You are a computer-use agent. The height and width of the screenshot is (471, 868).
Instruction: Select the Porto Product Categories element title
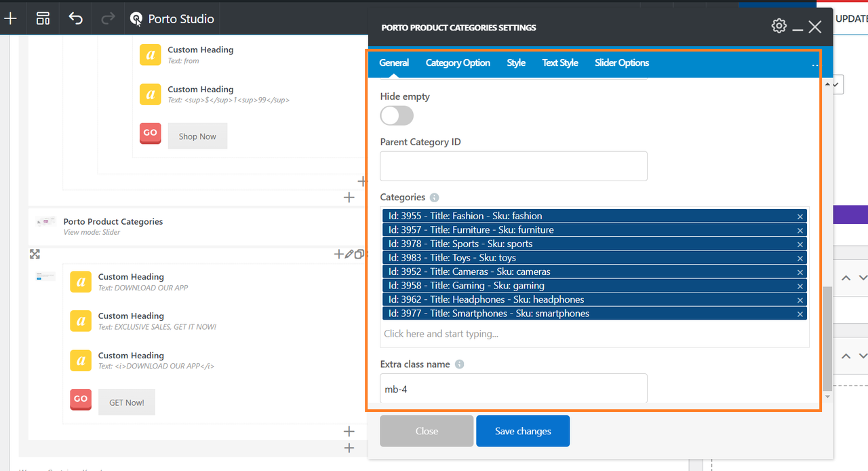pos(113,221)
